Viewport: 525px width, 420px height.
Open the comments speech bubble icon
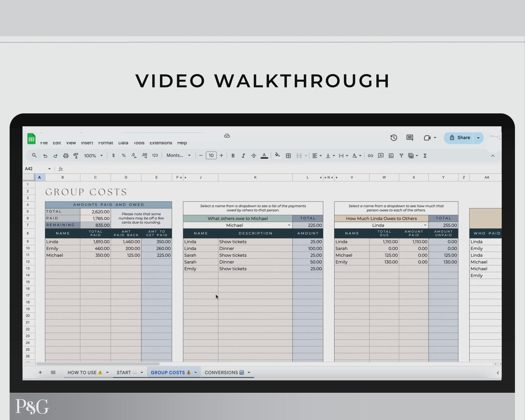pos(410,138)
